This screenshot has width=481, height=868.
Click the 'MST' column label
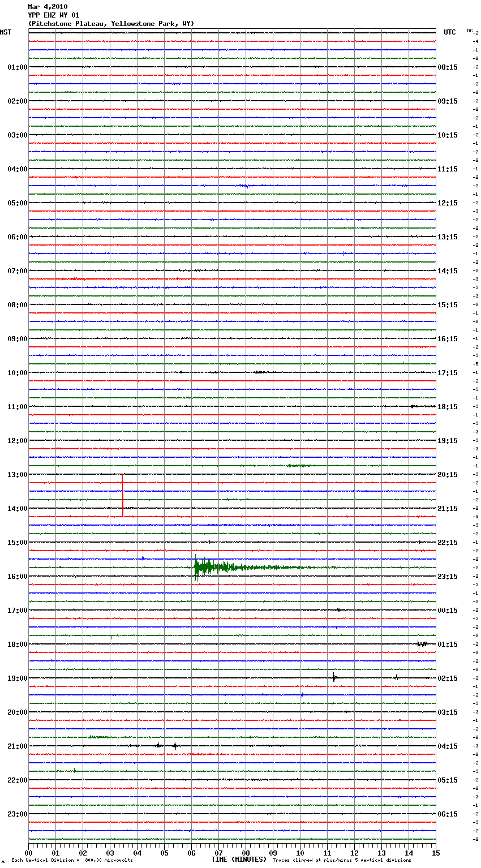[6, 32]
